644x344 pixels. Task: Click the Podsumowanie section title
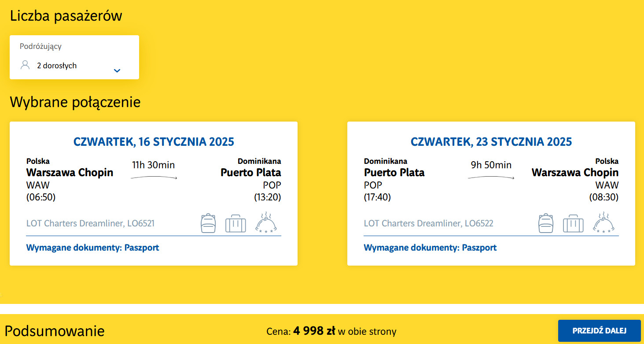point(55,331)
